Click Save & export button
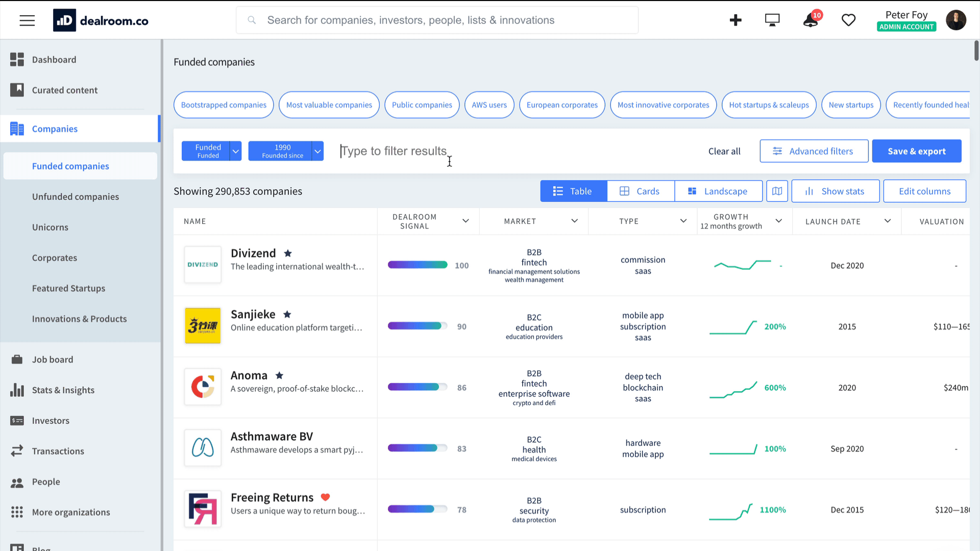 point(917,151)
